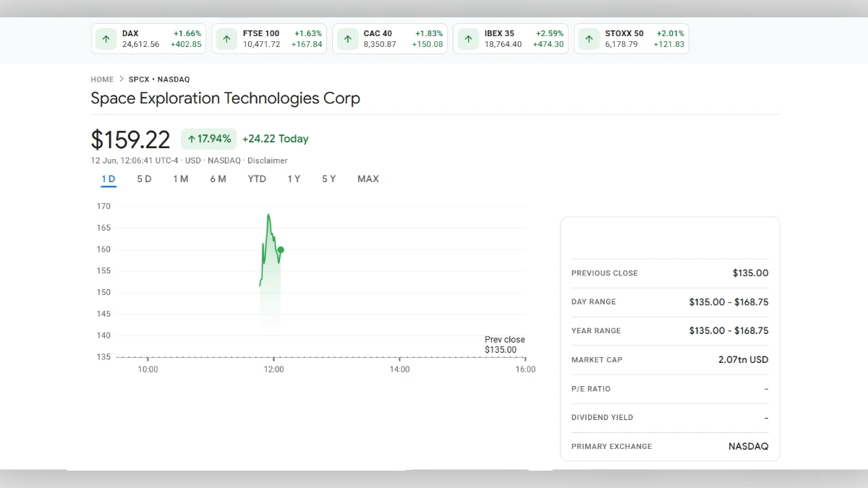Click the DAX up-arrow icon
Screen dimensions: 868x488
pos(106,39)
